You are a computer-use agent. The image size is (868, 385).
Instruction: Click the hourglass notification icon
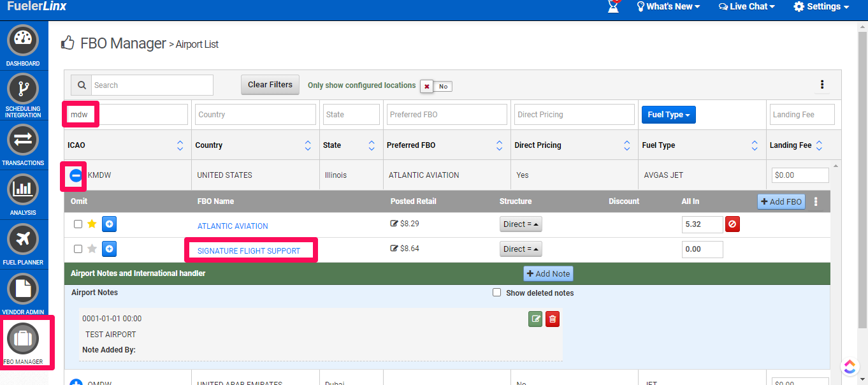[x=613, y=6]
